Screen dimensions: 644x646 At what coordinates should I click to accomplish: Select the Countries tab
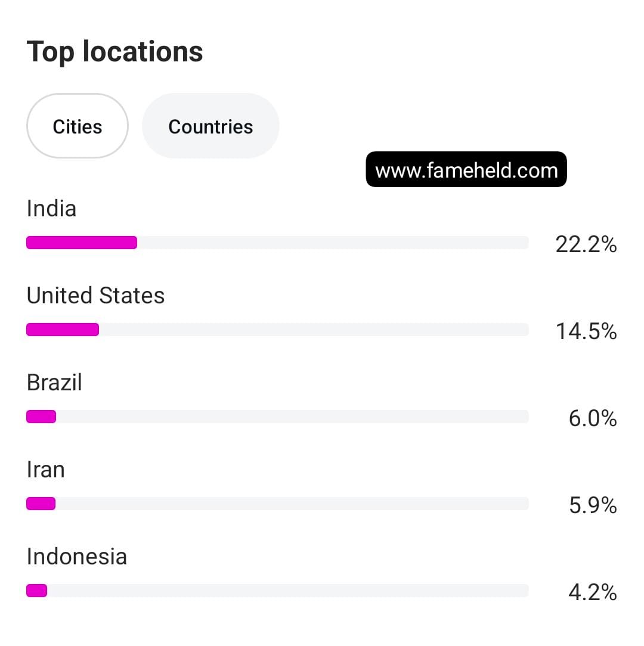pyautogui.click(x=210, y=126)
